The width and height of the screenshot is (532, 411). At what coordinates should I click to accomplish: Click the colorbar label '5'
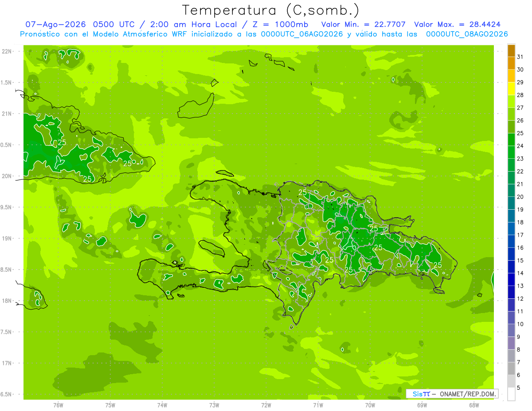[x=519, y=388]
